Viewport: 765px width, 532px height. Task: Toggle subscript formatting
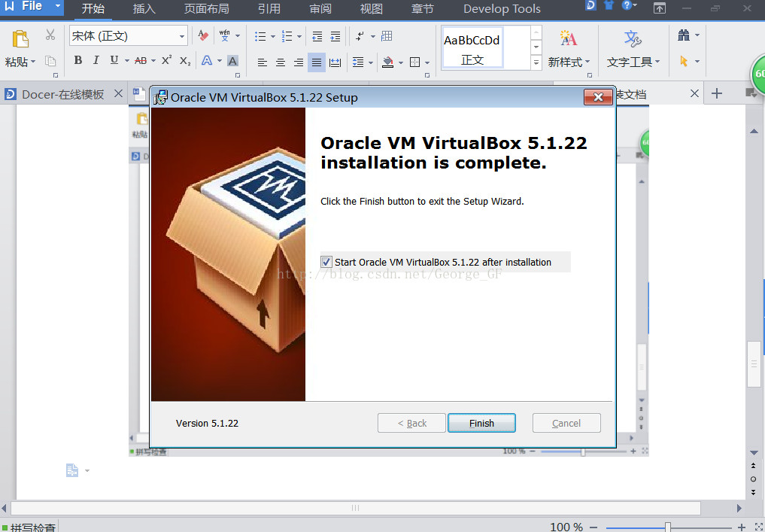pyautogui.click(x=185, y=61)
